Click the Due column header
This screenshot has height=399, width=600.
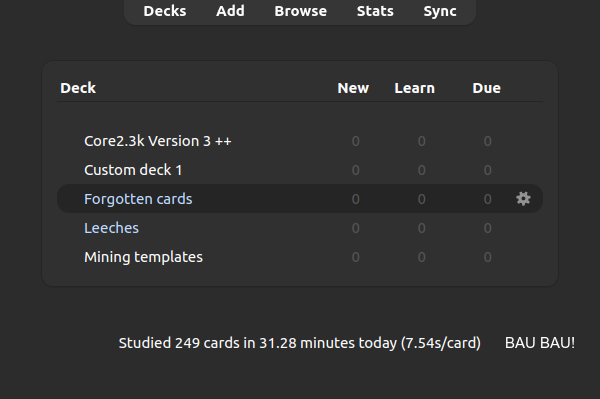click(x=486, y=88)
